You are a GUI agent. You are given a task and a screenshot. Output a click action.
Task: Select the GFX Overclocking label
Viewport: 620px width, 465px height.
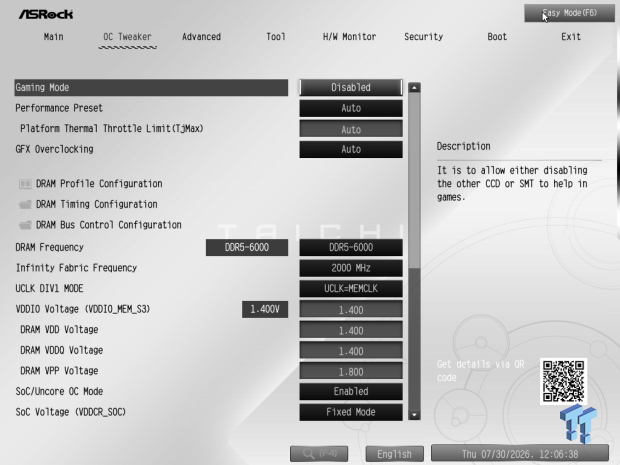tap(54, 149)
